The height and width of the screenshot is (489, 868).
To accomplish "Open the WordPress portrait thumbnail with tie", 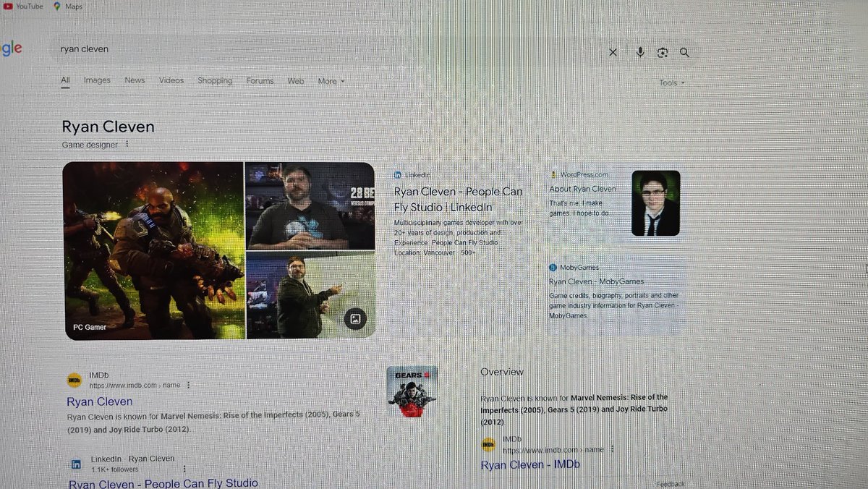I will [655, 203].
